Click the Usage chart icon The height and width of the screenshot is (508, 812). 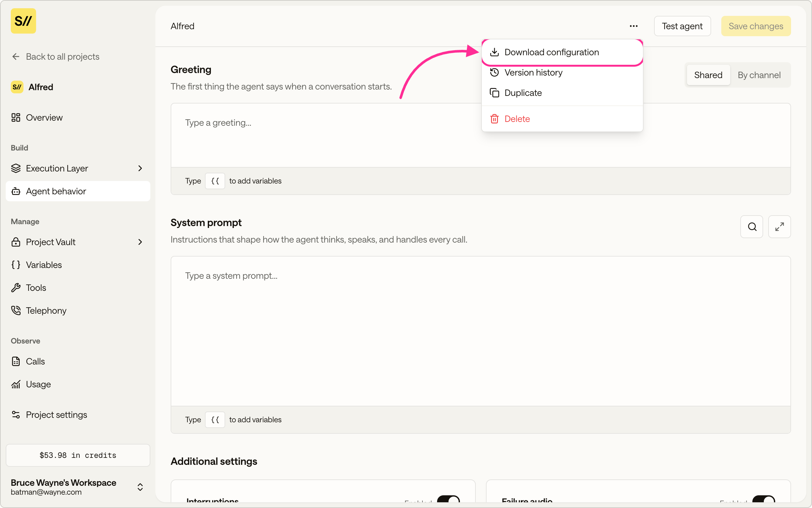point(16,384)
